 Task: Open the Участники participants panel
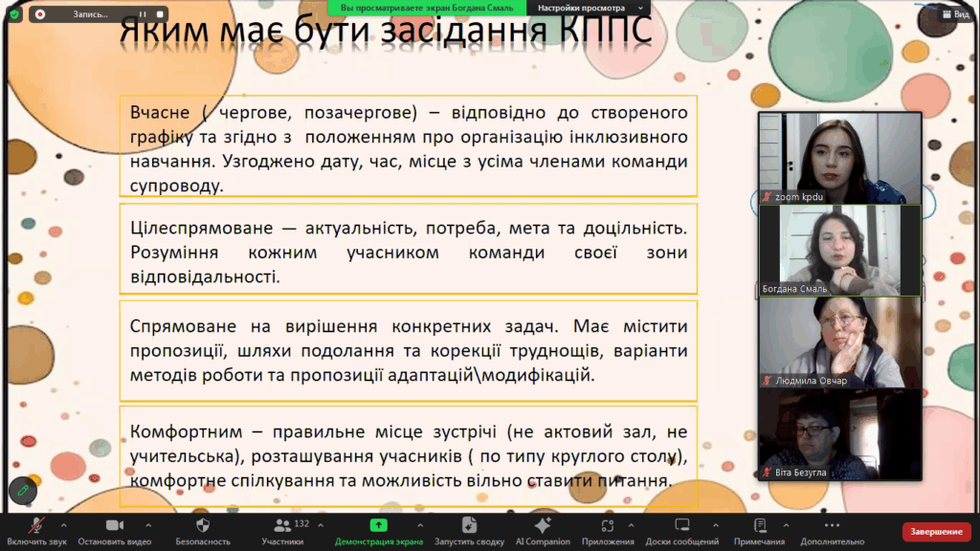(x=281, y=525)
